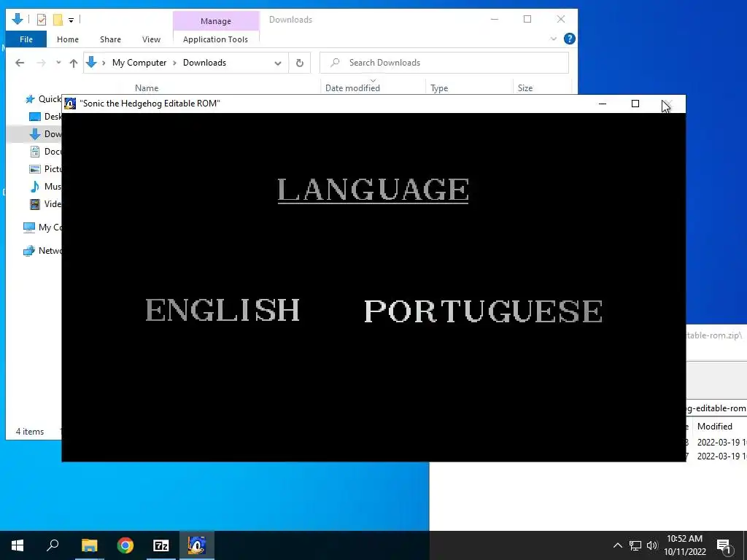Image resolution: width=747 pixels, height=560 pixels.
Task: Open taskbar Search
Action: click(53, 545)
